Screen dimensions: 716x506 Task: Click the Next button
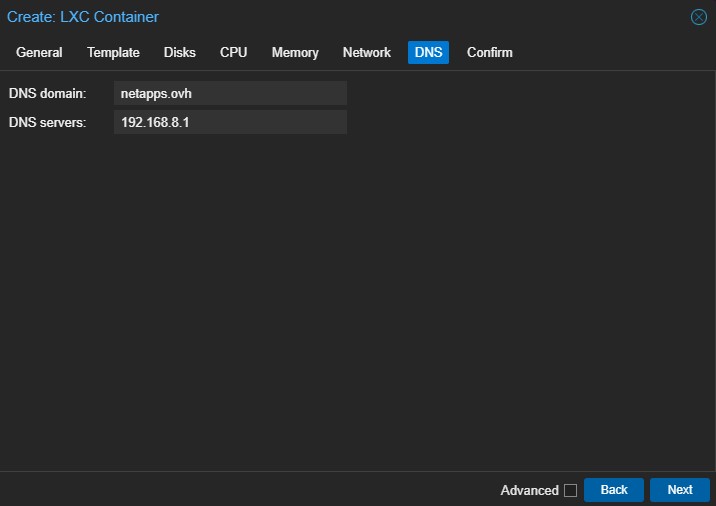pyautogui.click(x=679, y=490)
